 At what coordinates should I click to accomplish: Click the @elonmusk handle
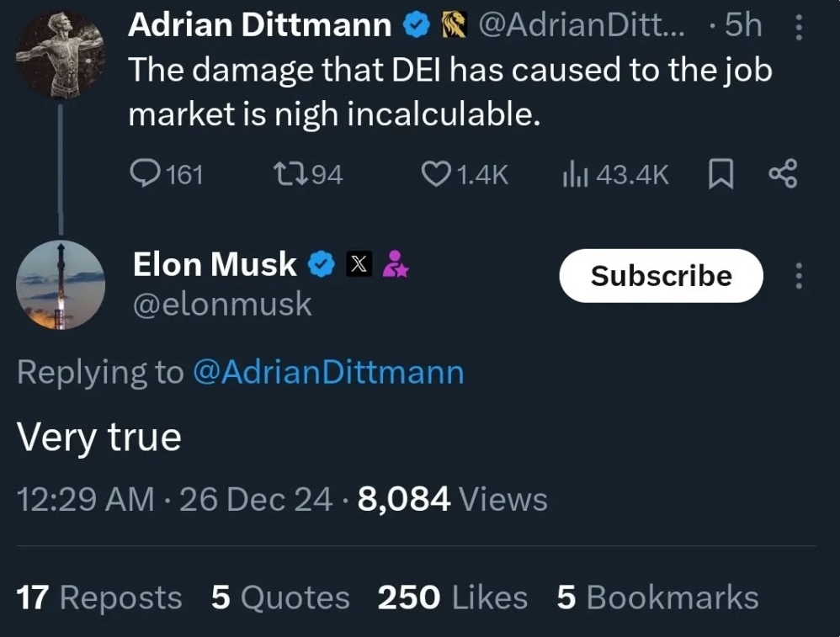[222, 304]
